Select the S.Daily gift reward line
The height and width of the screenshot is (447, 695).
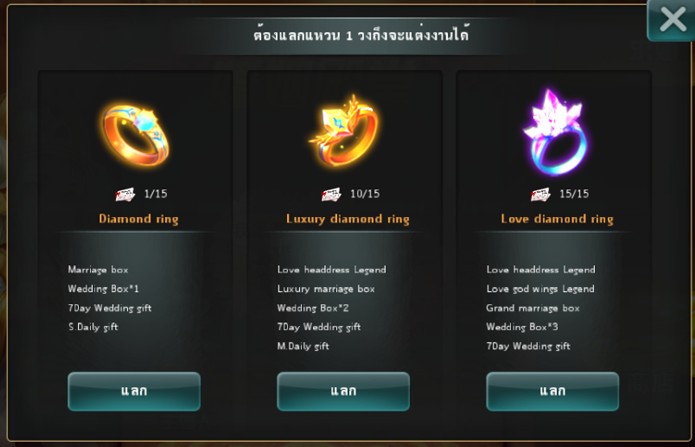(x=93, y=327)
